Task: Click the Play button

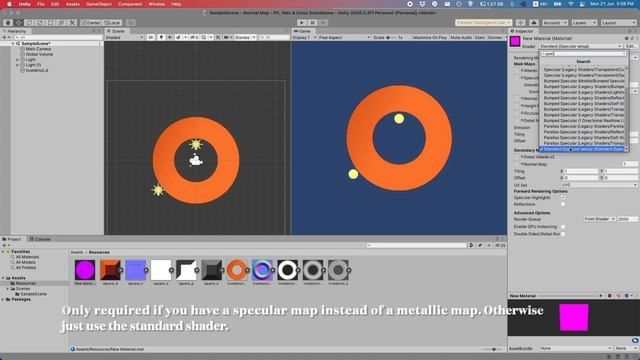Action: pyautogui.click(x=302, y=23)
